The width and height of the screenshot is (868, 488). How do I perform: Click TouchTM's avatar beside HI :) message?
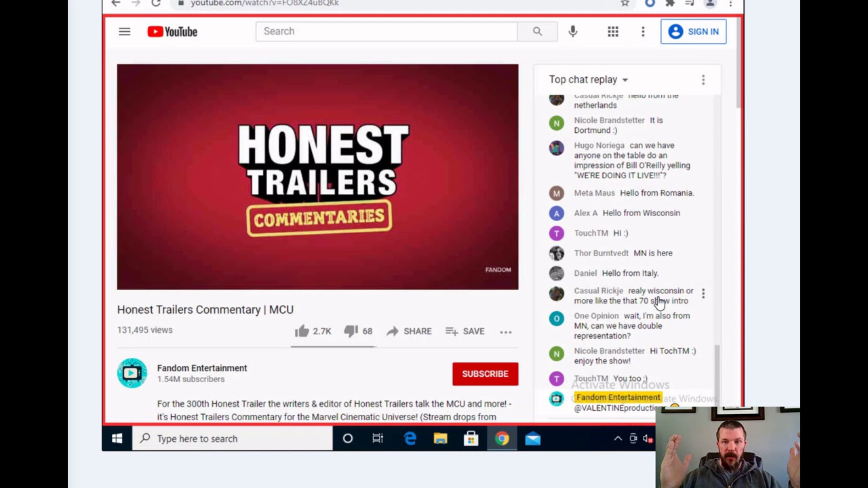coord(557,233)
